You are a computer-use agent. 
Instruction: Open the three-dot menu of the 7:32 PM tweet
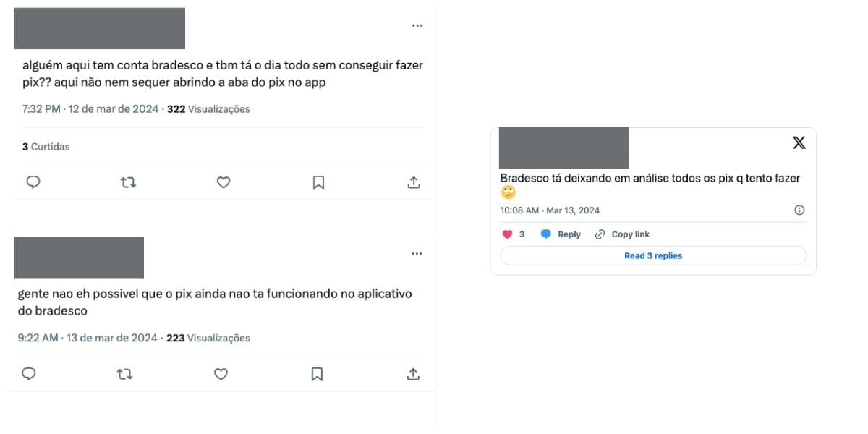point(417,25)
